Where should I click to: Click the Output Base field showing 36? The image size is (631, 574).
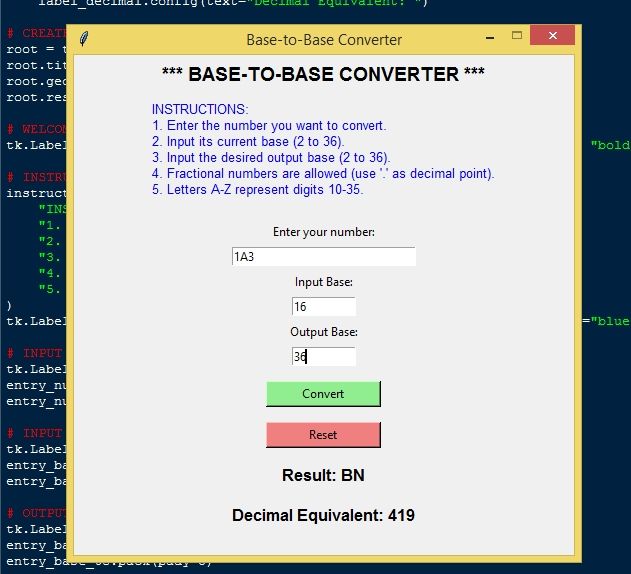(323, 357)
